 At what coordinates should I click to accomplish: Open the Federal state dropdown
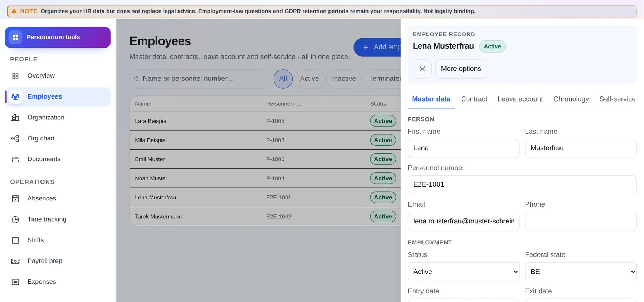[x=581, y=272]
